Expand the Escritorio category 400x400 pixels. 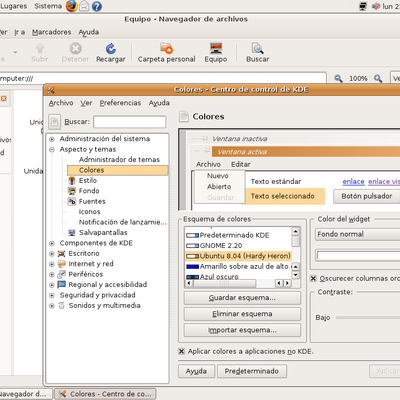pos(52,254)
